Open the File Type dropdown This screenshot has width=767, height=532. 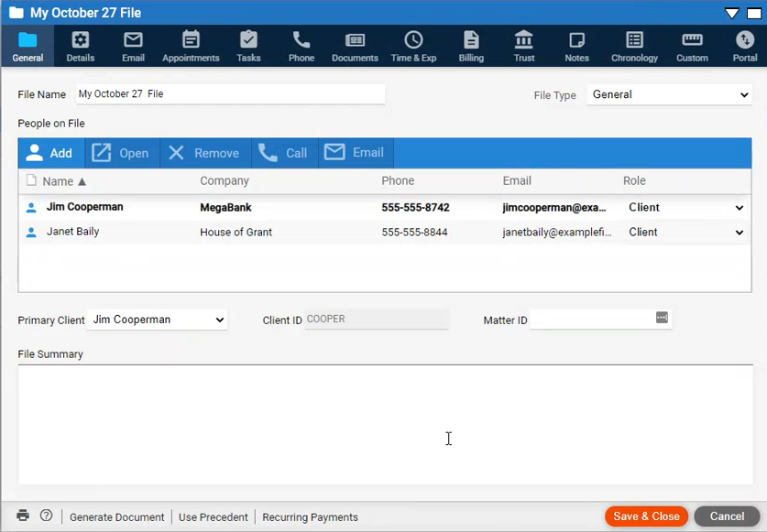point(669,94)
